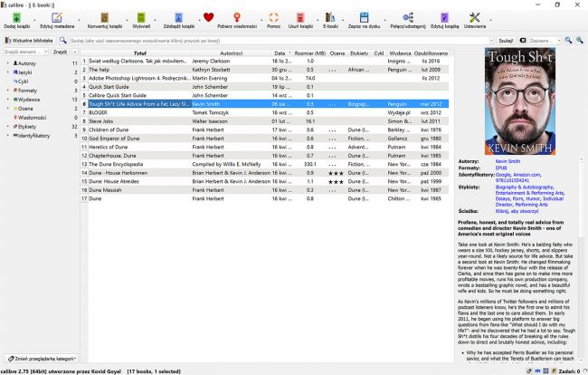Open the Amazon.com identifier link
Image resolution: width=588 pixels, height=375 pixels.
coord(526,175)
